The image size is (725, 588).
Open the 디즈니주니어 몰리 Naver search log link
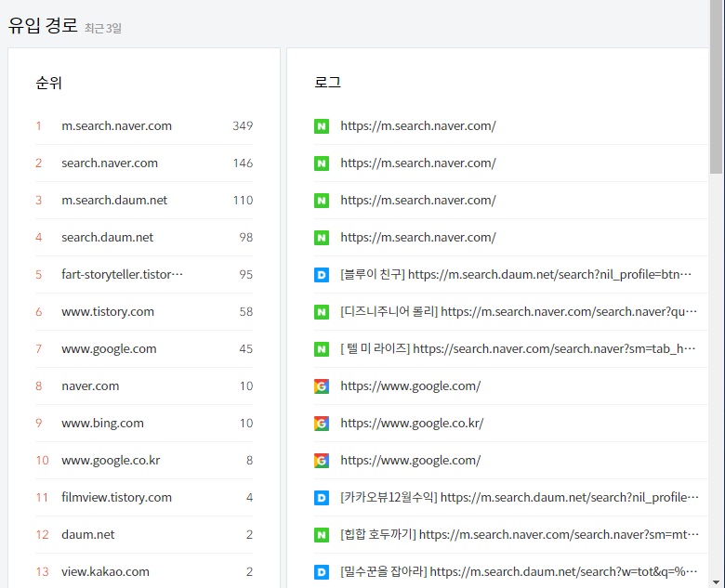click(519, 311)
